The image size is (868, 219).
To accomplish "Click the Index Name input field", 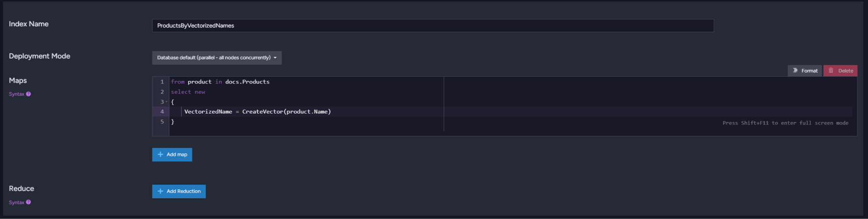I will coord(433,25).
